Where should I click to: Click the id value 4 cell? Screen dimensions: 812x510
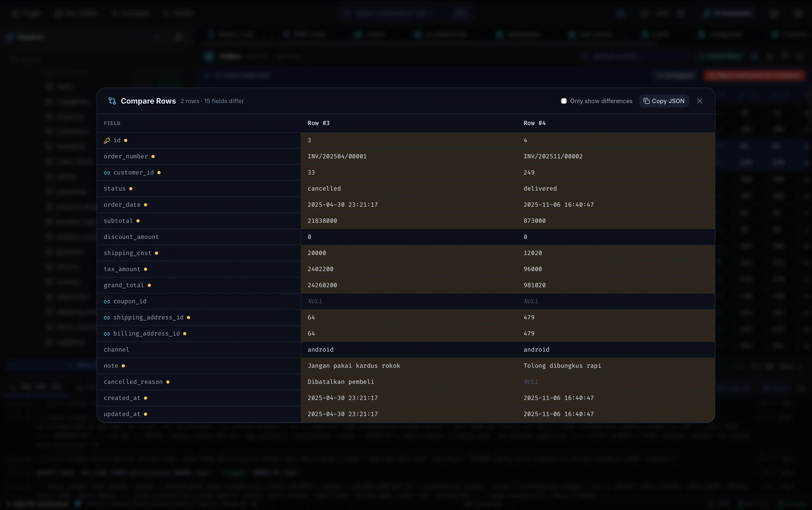616,140
